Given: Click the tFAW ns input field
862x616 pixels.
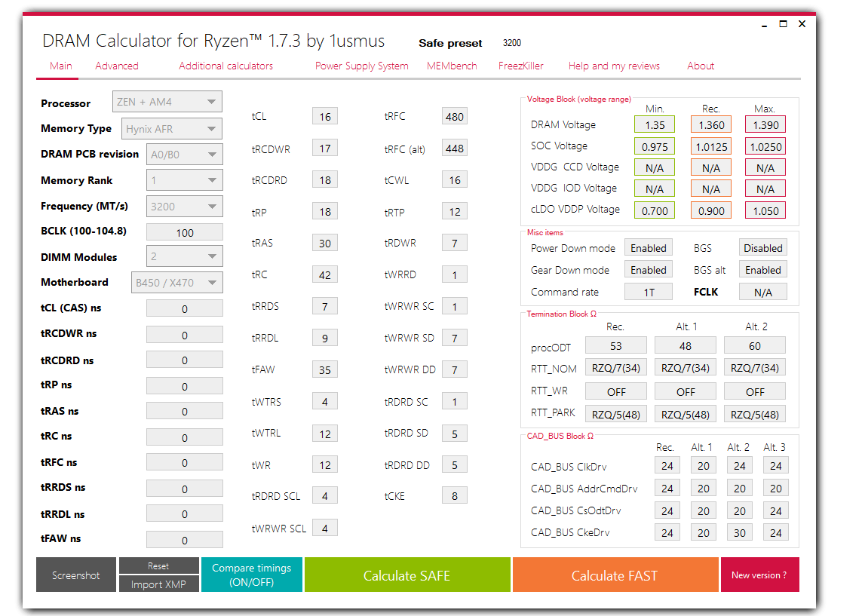Looking at the screenshot, I should [184, 540].
